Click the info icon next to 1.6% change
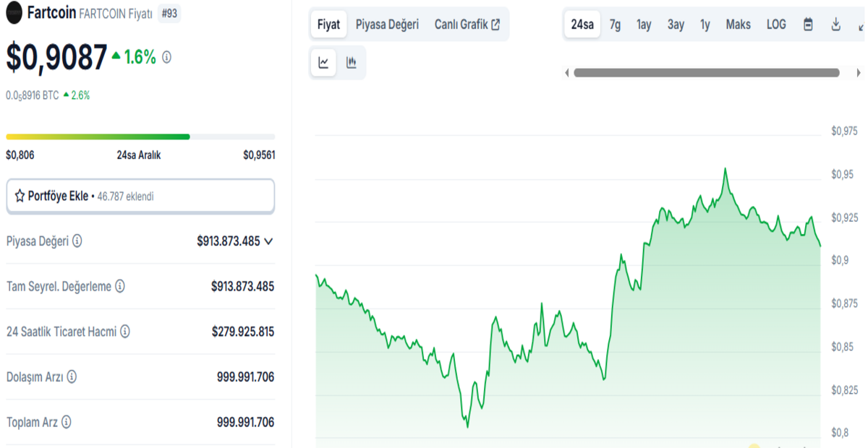868x448 pixels. pos(167,57)
